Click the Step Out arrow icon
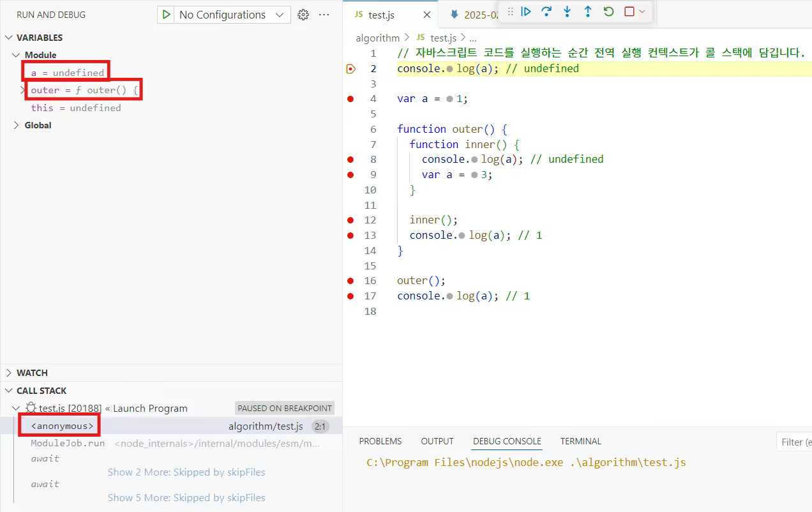This screenshot has width=812, height=512. 588,11
